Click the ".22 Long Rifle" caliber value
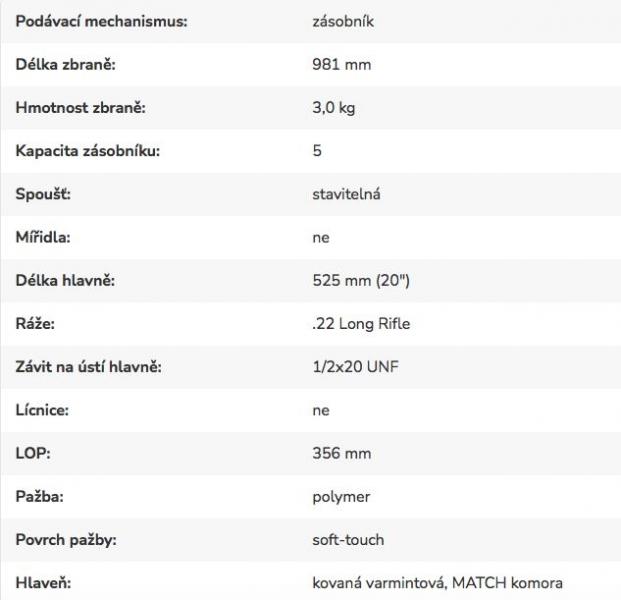Screen dimensions: 621x600 click(x=361, y=324)
